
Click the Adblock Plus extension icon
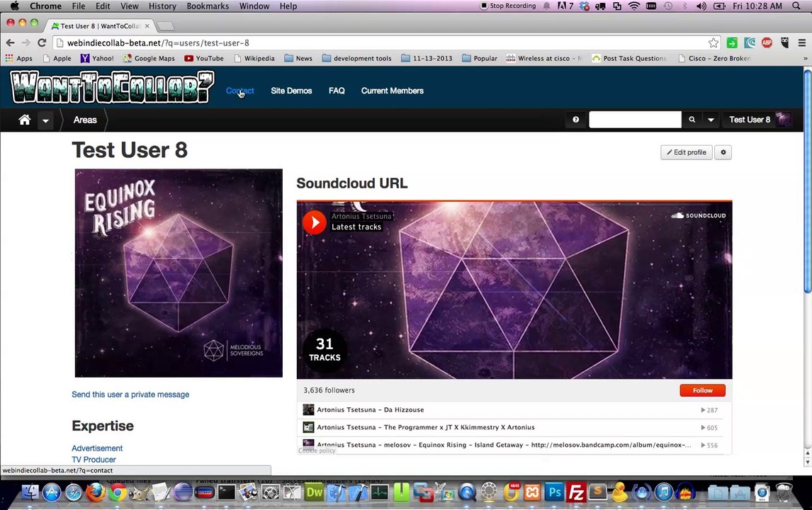coord(767,43)
